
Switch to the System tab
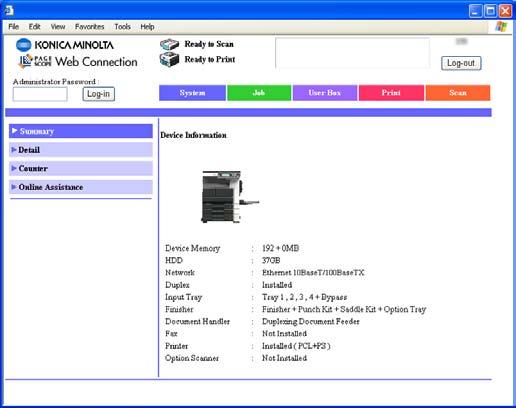tap(192, 93)
